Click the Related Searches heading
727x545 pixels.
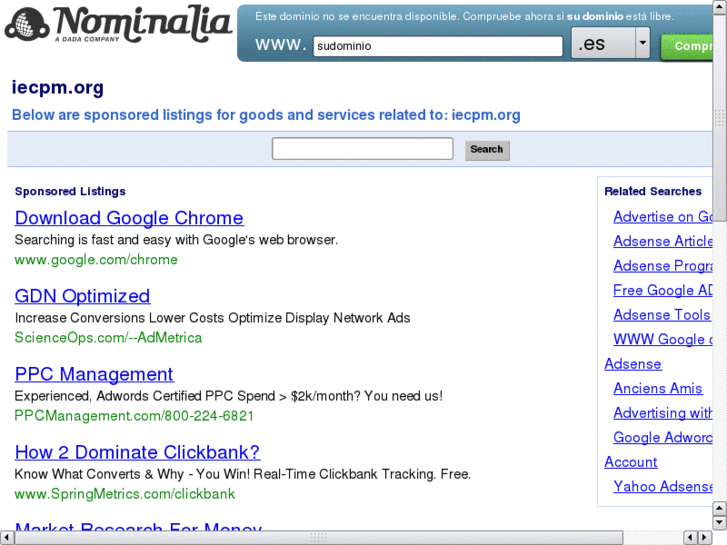[653, 191]
